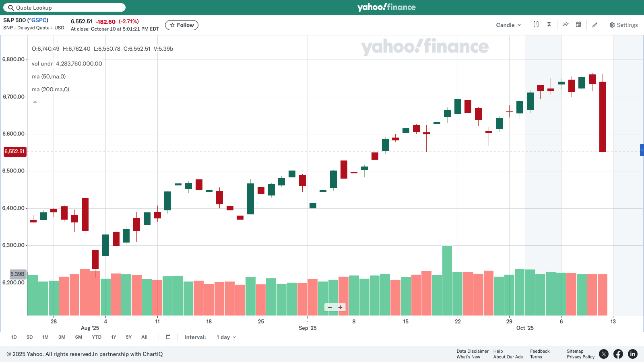Open the Candle chart type dropdown
This screenshot has width=644, height=362.
pyautogui.click(x=508, y=25)
